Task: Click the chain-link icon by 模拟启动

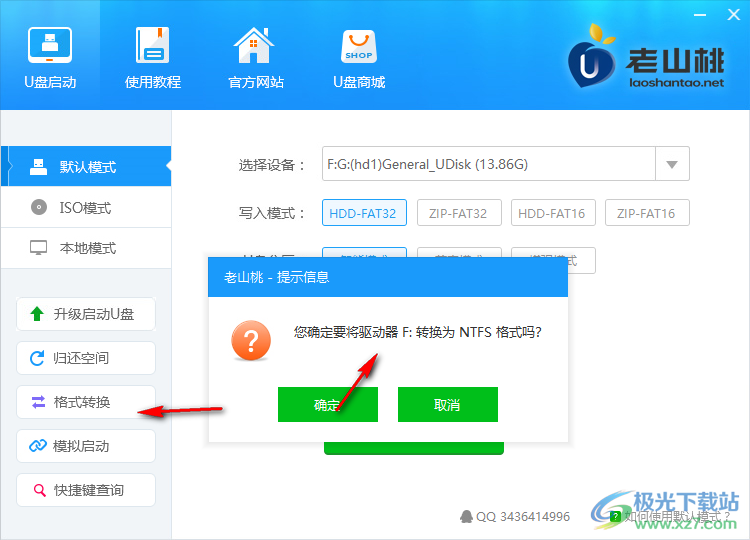Action: click(38, 446)
